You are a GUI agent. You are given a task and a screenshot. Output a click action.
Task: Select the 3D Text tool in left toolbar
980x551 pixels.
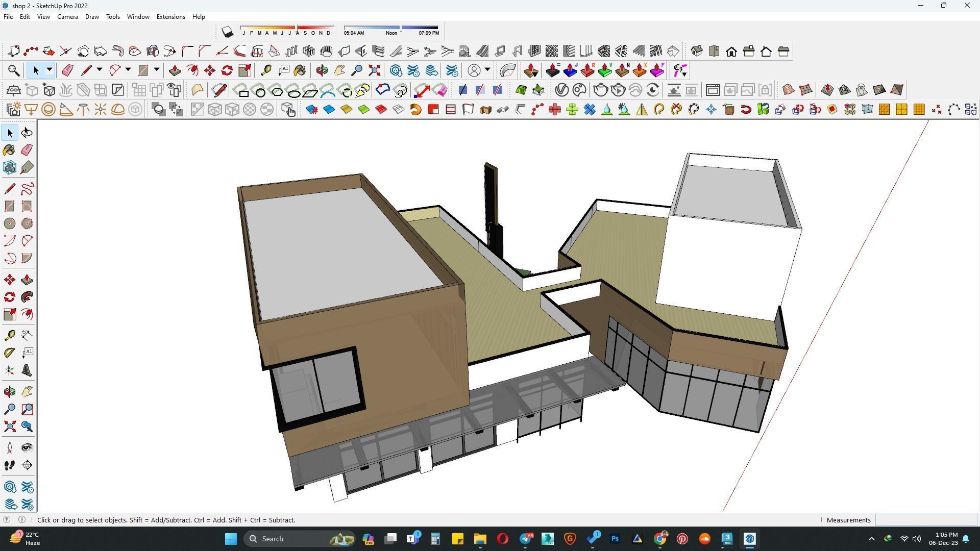coord(27,371)
